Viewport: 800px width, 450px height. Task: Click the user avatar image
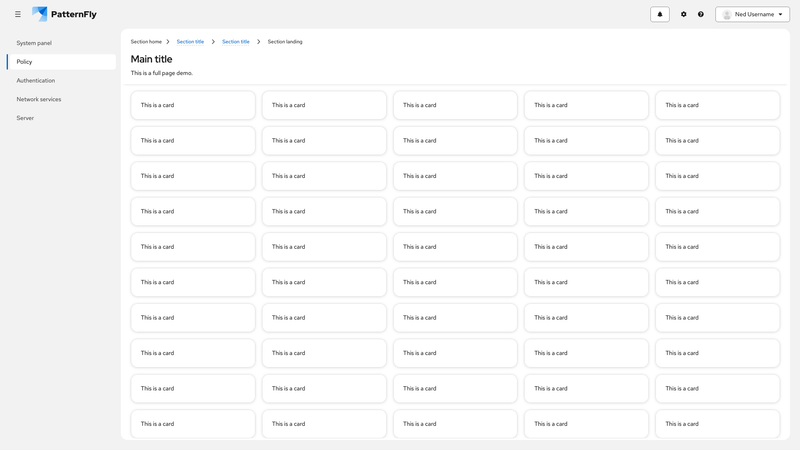[727, 14]
